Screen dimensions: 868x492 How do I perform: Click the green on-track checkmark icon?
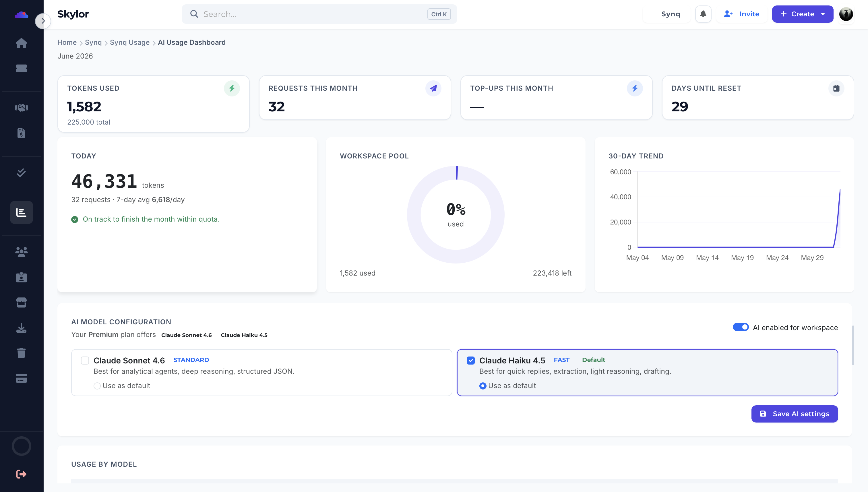pos(75,220)
